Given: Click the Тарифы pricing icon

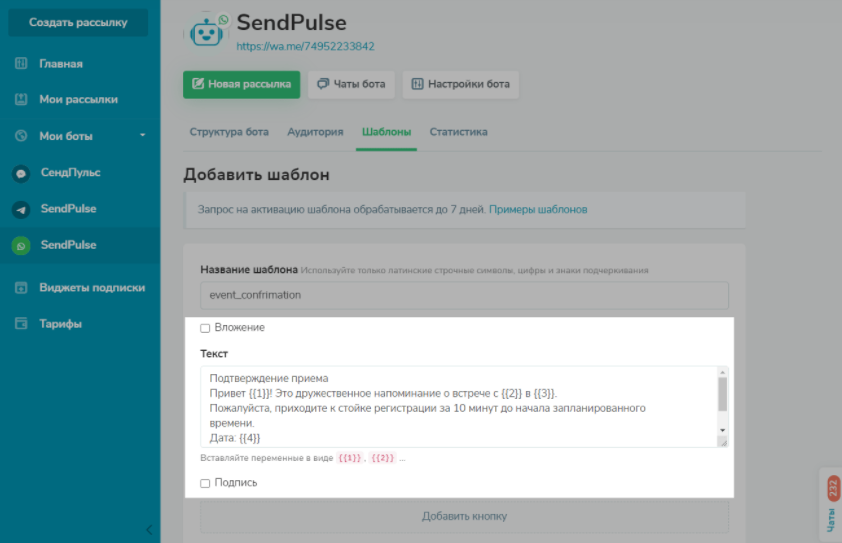Looking at the screenshot, I should click(x=20, y=324).
